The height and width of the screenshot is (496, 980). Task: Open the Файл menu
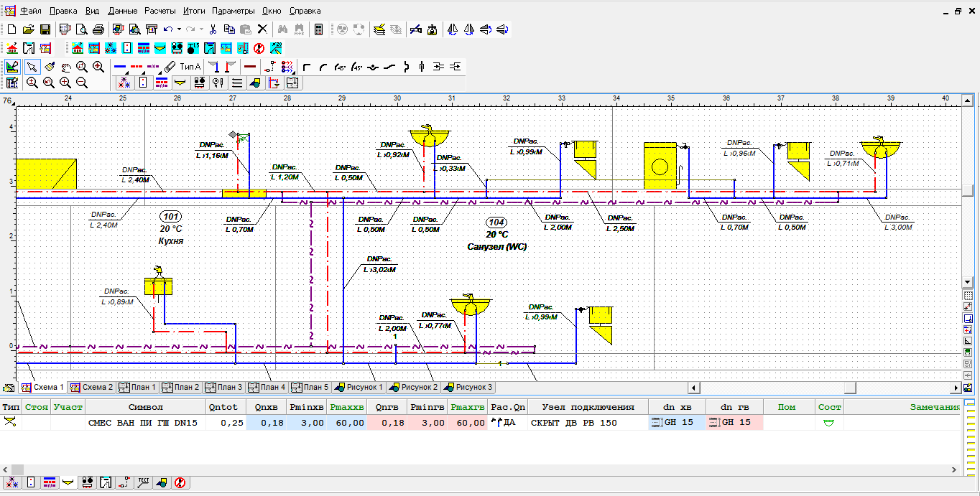[x=30, y=11]
